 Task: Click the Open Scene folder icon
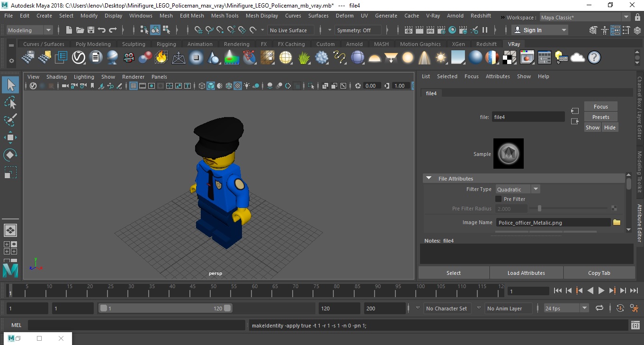coord(80,30)
